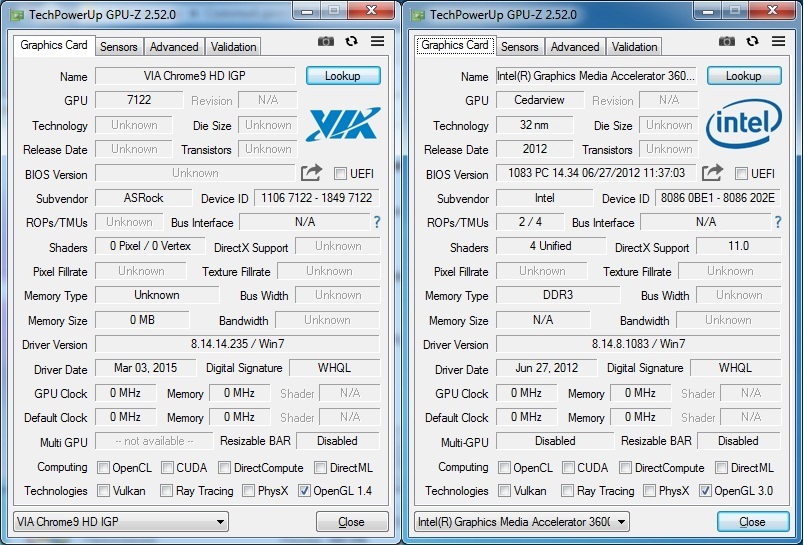Click Technology field showing 32 nm
Viewport: 804px width, 545px height.
click(x=534, y=125)
